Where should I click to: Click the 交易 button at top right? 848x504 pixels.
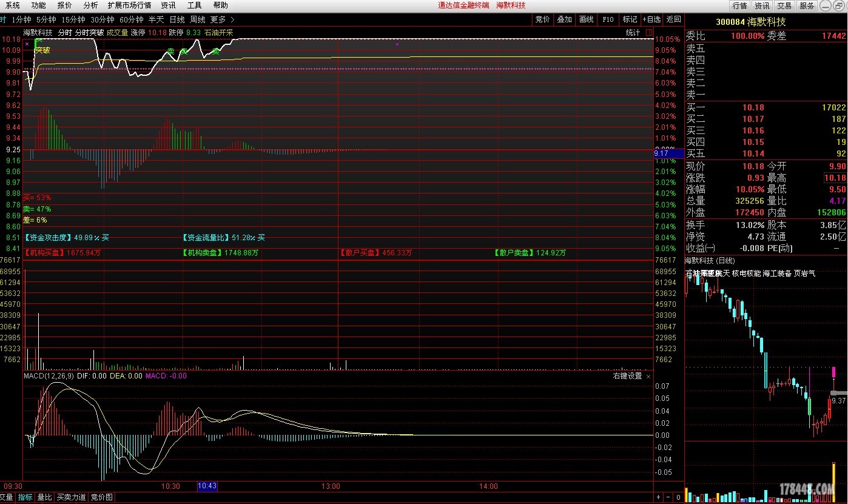[x=784, y=5]
